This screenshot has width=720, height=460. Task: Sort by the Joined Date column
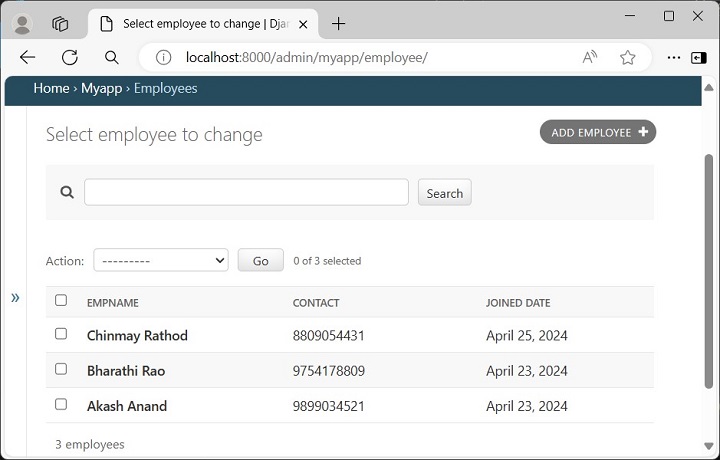518,303
